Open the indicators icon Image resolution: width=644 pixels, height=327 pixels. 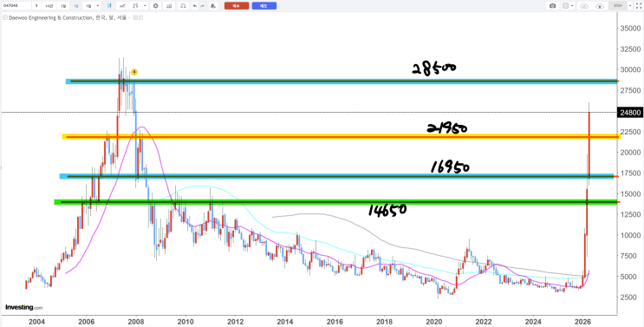[169, 6]
